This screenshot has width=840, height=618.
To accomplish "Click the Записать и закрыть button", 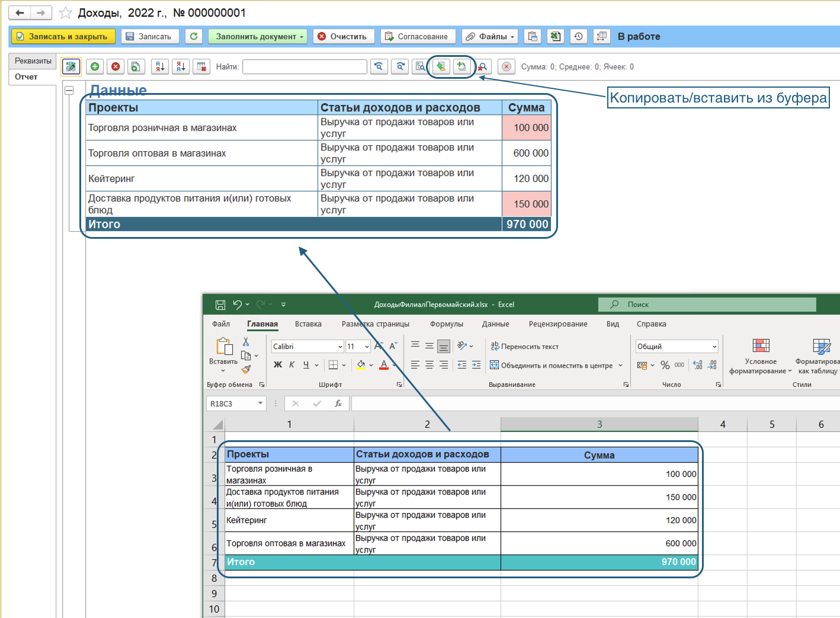I will 63,36.
